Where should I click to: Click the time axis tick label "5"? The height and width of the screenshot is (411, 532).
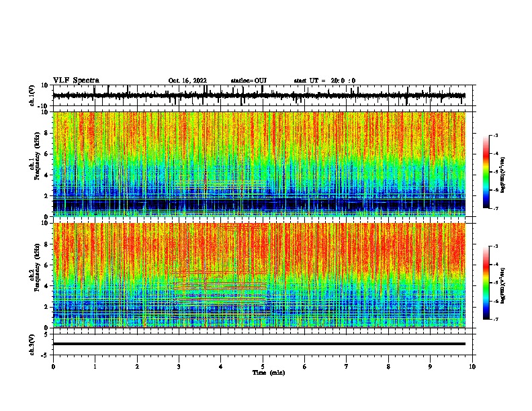pyautogui.click(x=263, y=367)
